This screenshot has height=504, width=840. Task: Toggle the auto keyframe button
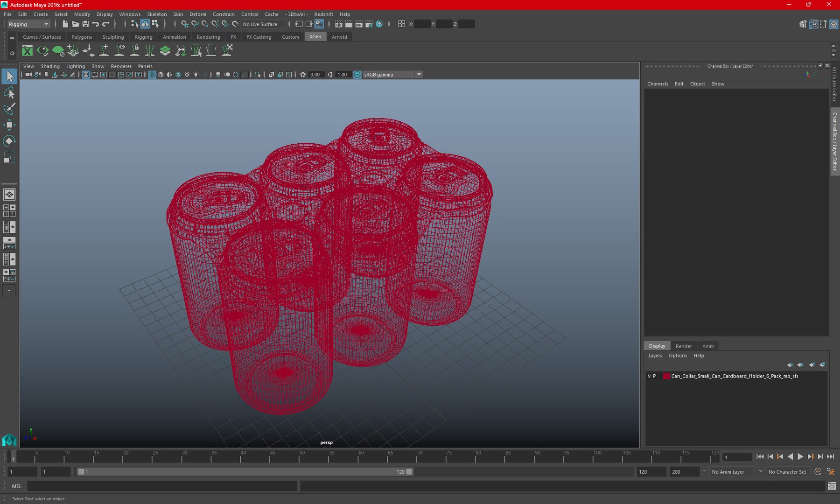[818, 472]
